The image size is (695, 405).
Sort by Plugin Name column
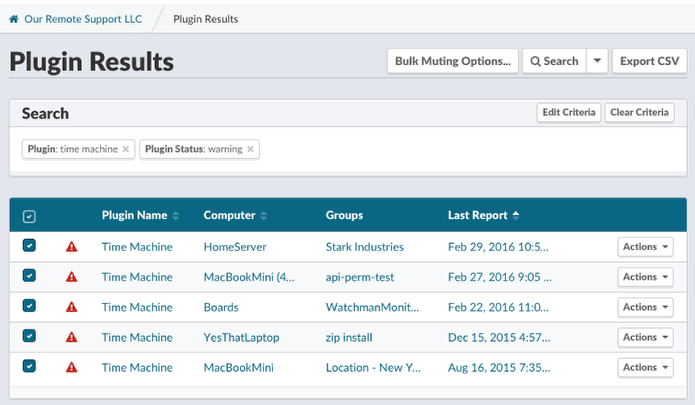(x=140, y=215)
